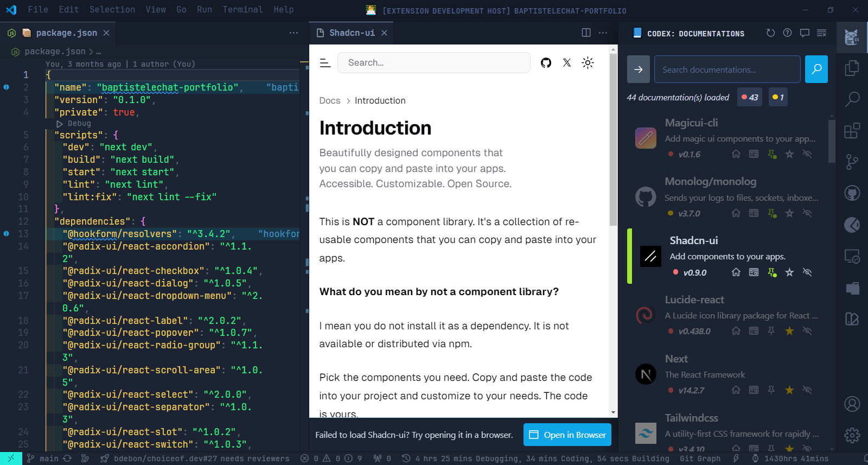Click the arrow button beside documentation search

639,69
